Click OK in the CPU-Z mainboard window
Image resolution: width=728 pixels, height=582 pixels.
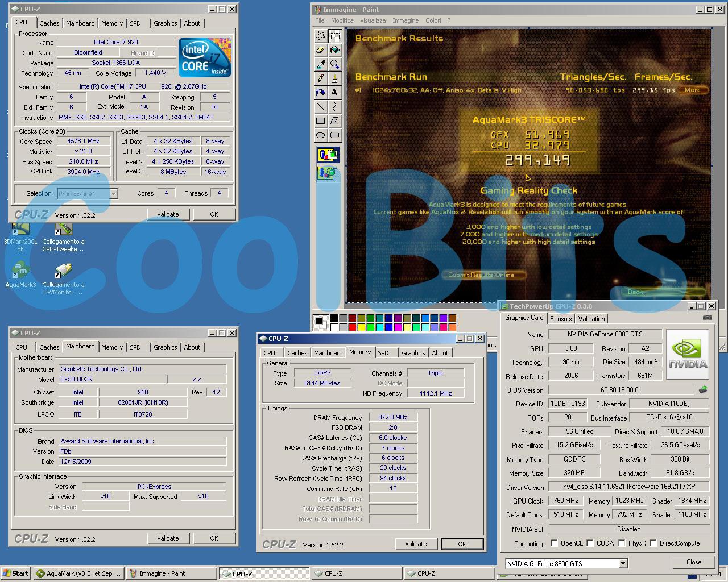(x=214, y=538)
